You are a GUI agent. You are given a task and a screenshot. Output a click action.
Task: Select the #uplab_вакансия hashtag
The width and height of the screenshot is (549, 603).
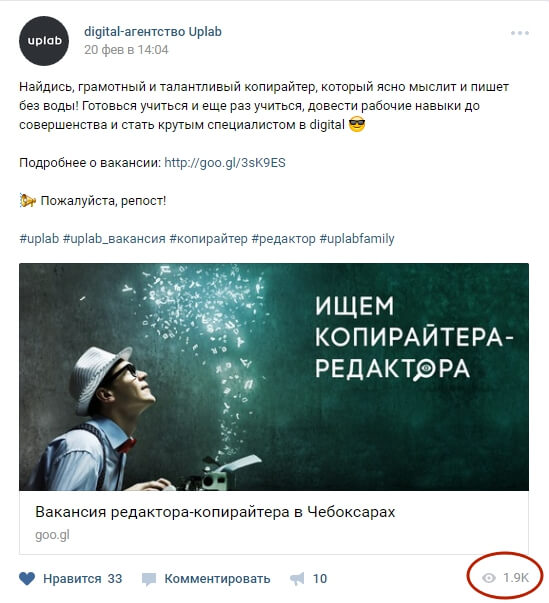[114, 239]
